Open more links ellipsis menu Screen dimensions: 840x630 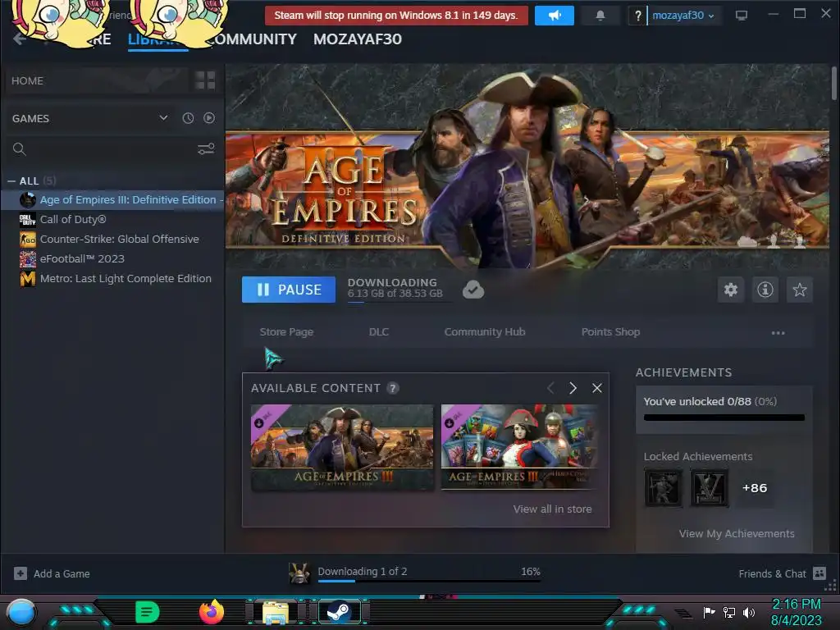778,333
